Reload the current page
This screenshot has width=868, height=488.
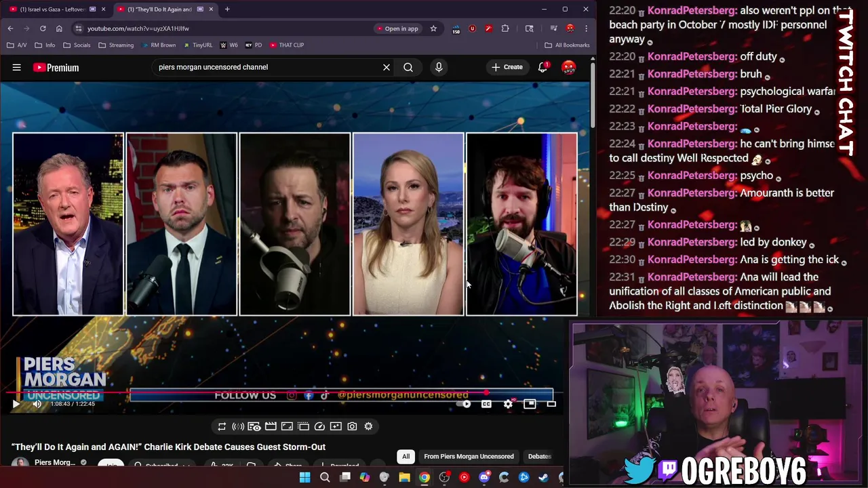43,28
